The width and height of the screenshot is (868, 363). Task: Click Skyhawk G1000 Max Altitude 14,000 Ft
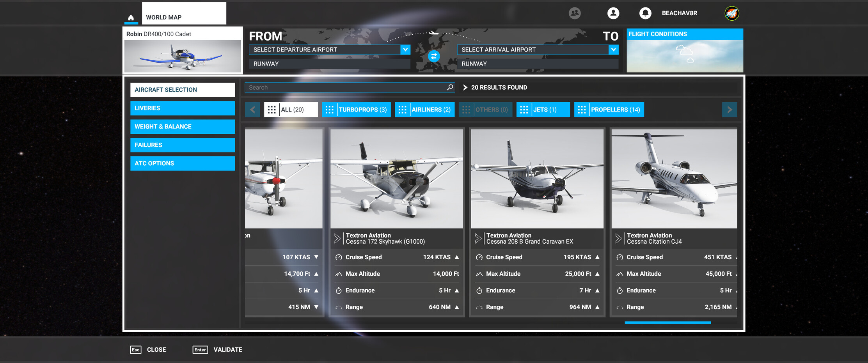click(x=397, y=274)
